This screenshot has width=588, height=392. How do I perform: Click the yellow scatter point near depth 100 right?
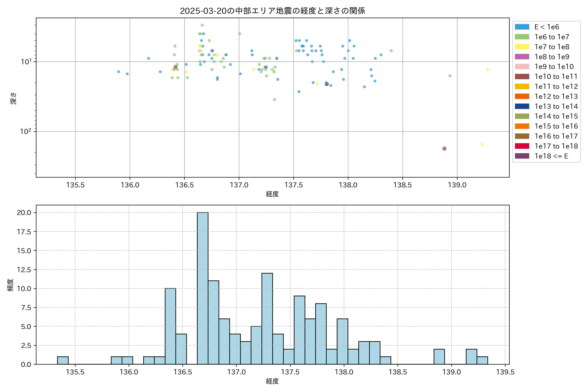(x=482, y=145)
